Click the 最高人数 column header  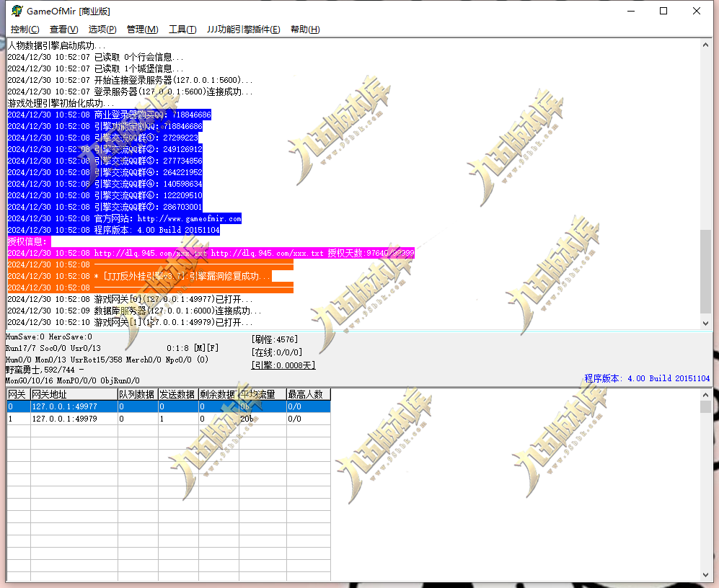(309, 394)
